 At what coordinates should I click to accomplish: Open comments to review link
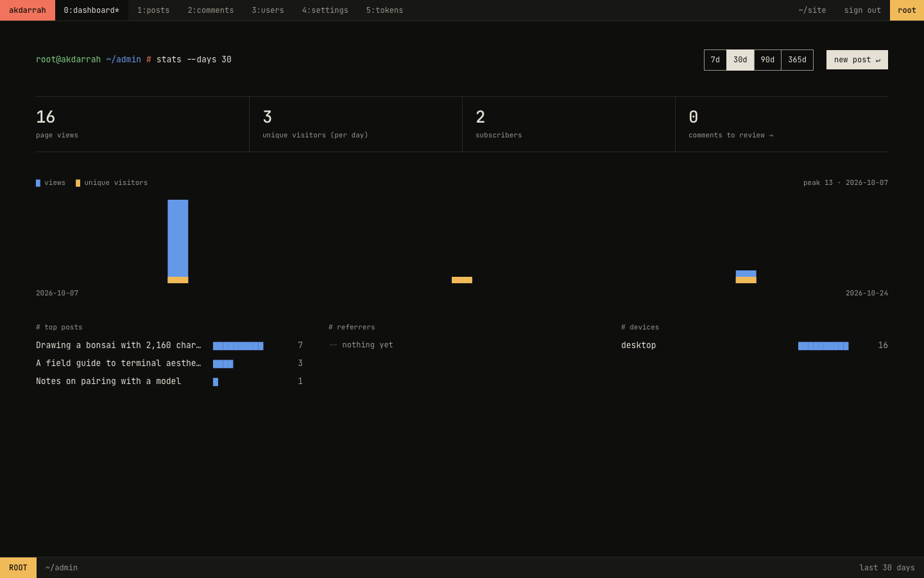point(731,136)
